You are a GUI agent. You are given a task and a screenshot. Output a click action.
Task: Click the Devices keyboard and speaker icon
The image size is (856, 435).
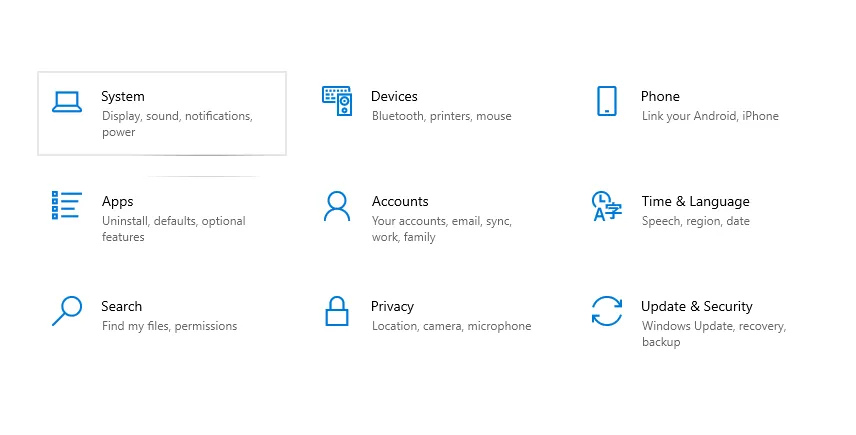click(x=337, y=101)
